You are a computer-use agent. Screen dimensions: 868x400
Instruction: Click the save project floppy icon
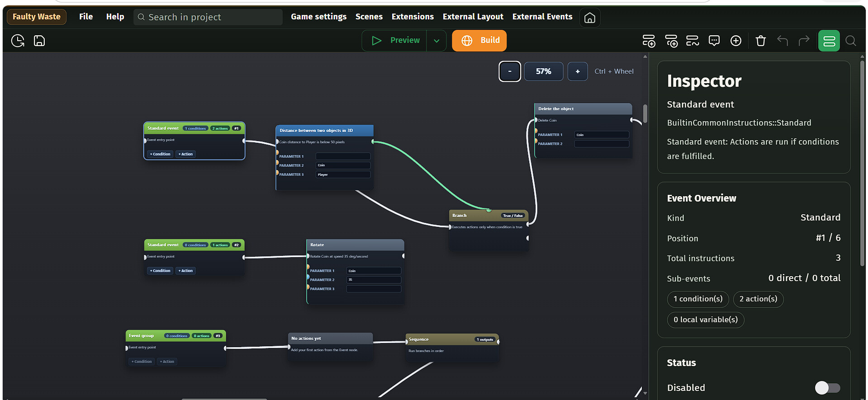point(39,41)
